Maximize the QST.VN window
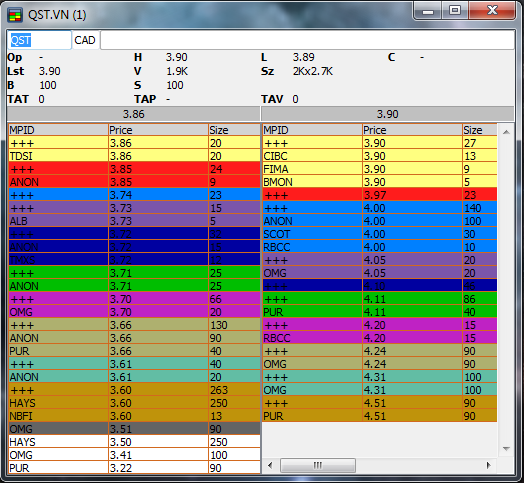The image size is (524, 483). (455, 11)
